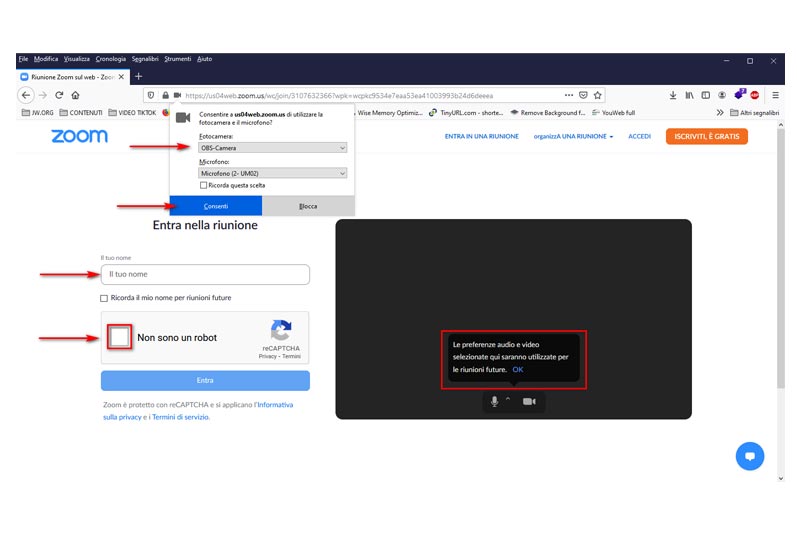Check Ricorda il mio nome per riunioni future
The image size is (800, 534).
104,298
